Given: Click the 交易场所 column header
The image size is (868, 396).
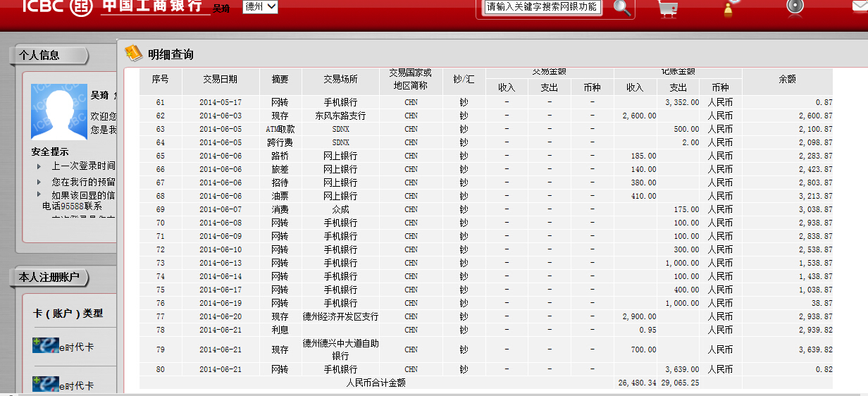Looking at the screenshot, I should [340, 80].
